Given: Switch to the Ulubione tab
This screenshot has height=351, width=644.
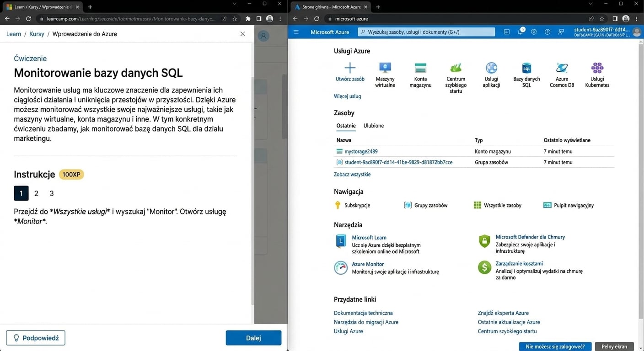Looking at the screenshot, I should 374,126.
